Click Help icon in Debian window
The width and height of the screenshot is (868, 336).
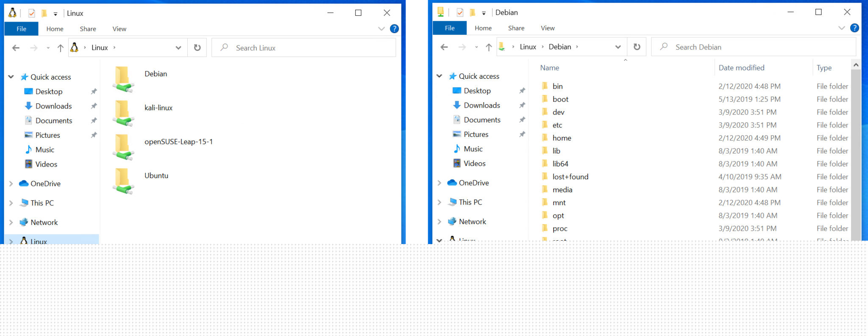point(854,28)
